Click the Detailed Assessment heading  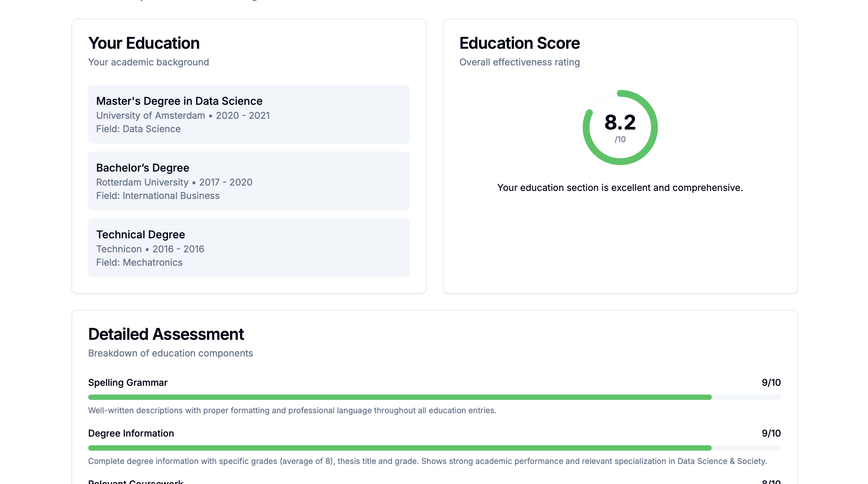tap(166, 334)
